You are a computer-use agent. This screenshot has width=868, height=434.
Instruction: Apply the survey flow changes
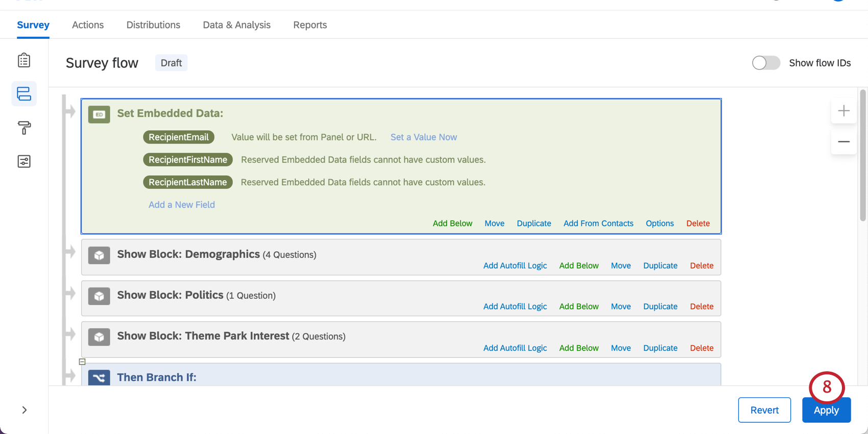pyautogui.click(x=826, y=410)
